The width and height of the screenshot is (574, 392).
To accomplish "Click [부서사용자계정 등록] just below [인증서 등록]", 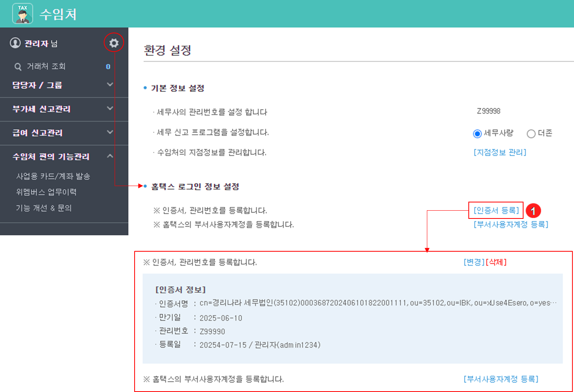I will [511, 225].
